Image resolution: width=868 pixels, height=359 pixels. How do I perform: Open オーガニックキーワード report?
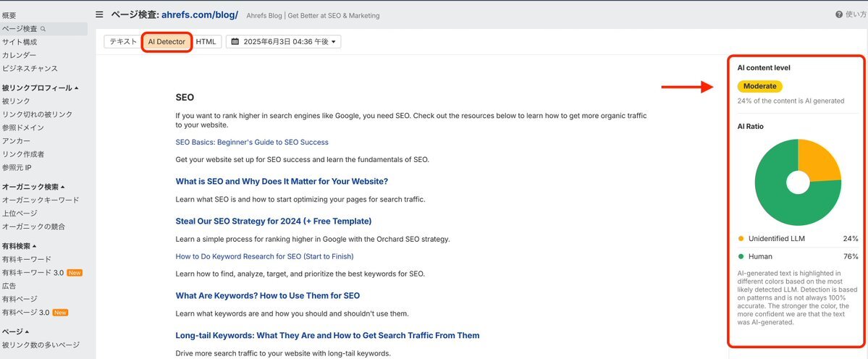tap(41, 200)
